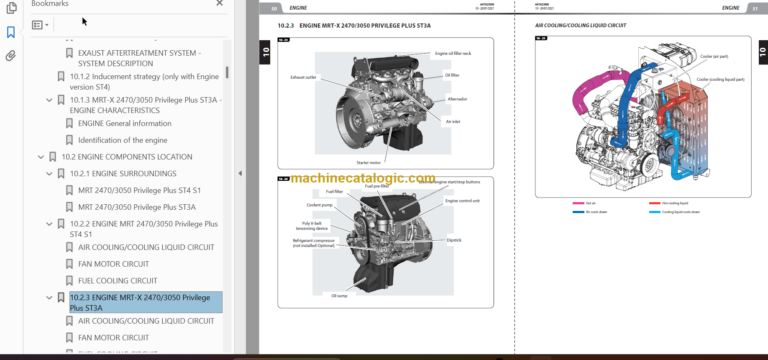This screenshot has height=360, width=768.
Task: Click the dark blue air cools down swatch
Action: pos(578,212)
